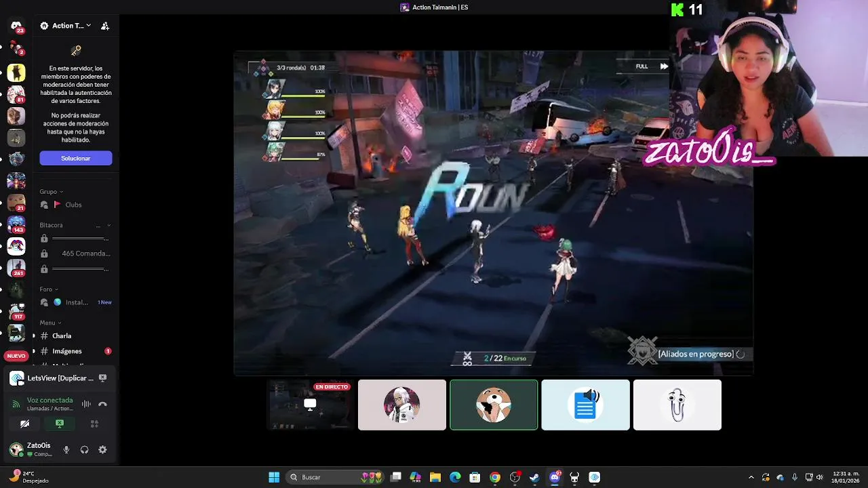Open the Clubs channel
The height and width of the screenshot is (488, 868).
75,205
